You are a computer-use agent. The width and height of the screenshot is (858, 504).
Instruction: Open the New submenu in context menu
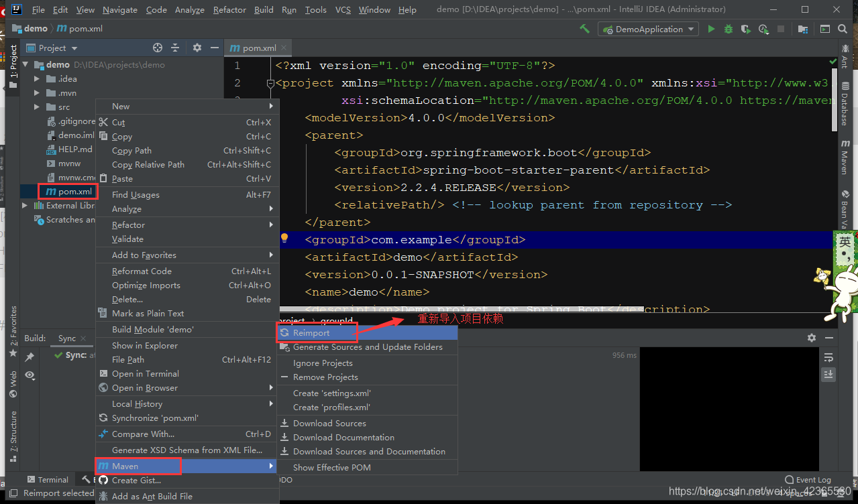tap(186, 106)
